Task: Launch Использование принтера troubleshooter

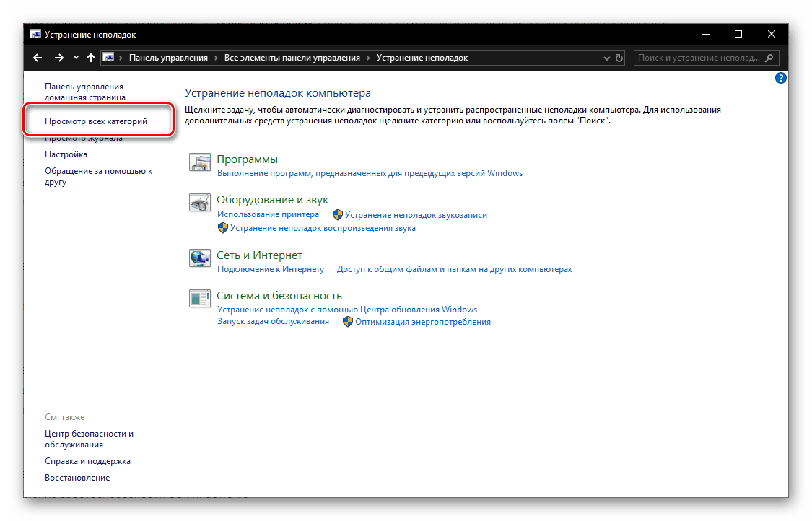Action: coord(268,214)
